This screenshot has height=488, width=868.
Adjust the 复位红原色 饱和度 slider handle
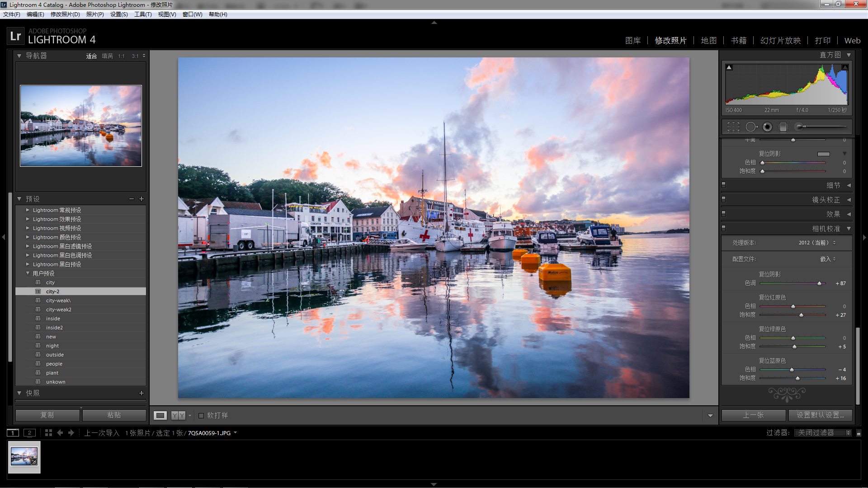802,315
